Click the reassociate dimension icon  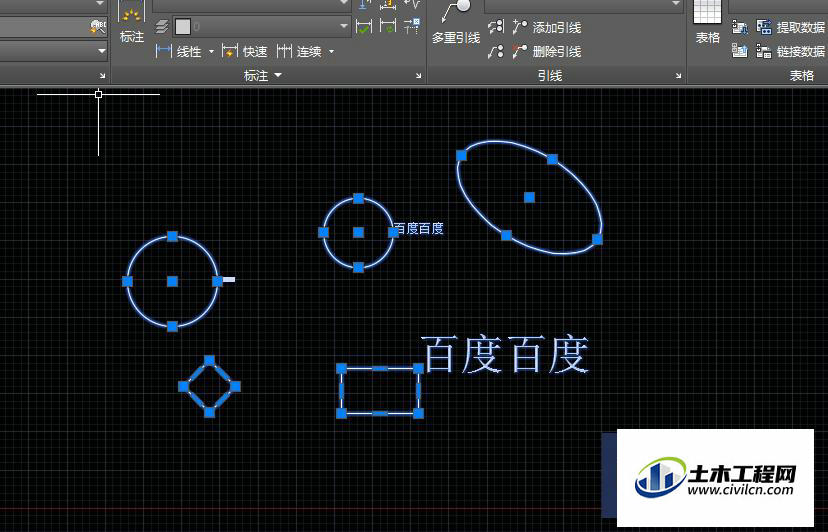[388, 26]
